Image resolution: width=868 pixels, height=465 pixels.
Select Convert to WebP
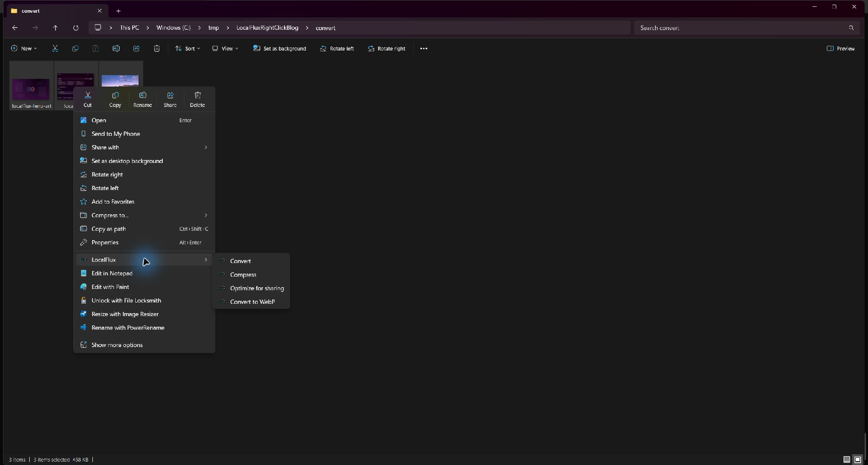pyautogui.click(x=251, y=302)
